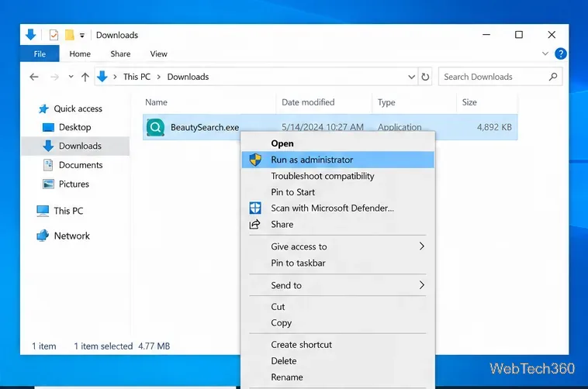Open the File ribbon tab
Screen dimensions: 588x389
point(40,53)
